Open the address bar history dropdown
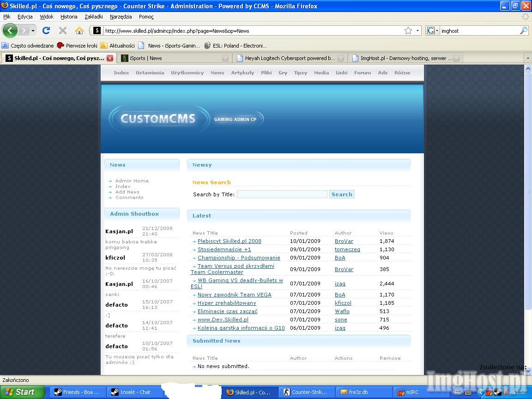Viewport: 532px width, 399px height. click(x=417, y=31)
